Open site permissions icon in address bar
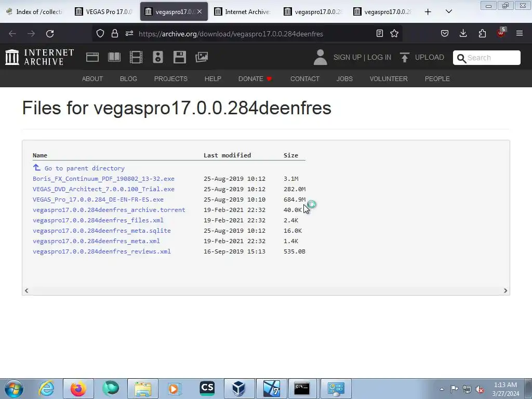This screenshot has height=399, width=532. [x=129, y=34]
